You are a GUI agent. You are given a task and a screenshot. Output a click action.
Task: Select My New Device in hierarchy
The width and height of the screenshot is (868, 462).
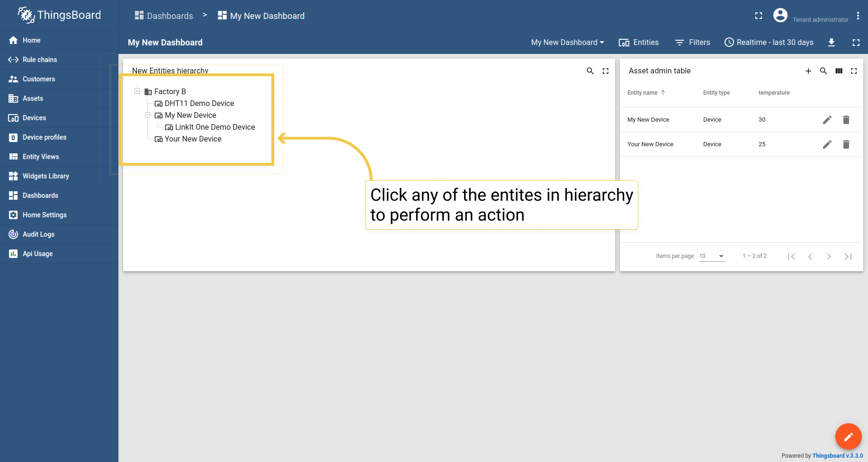pyautogui.click(x=185, y=115)
